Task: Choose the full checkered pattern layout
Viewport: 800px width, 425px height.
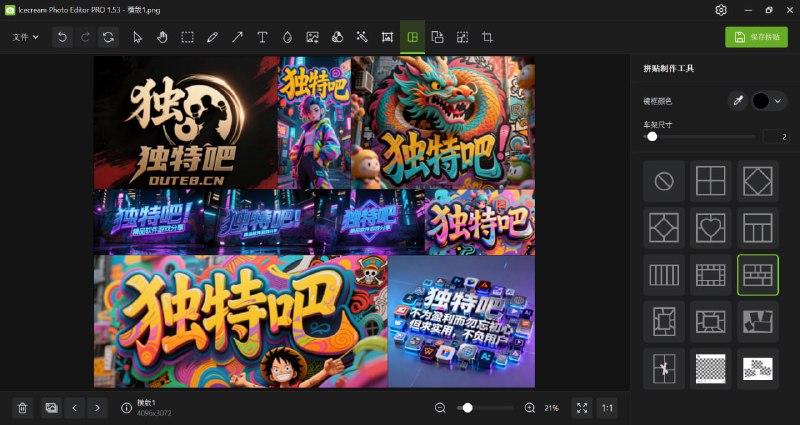Action: click(x=711, y=369)
